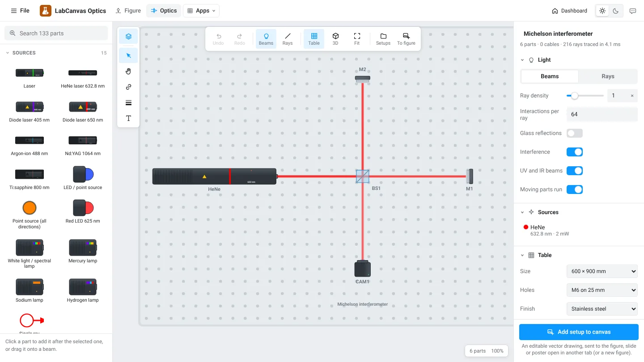
Task: Click the Fit to view icon
Action: [x=357, y=39]
